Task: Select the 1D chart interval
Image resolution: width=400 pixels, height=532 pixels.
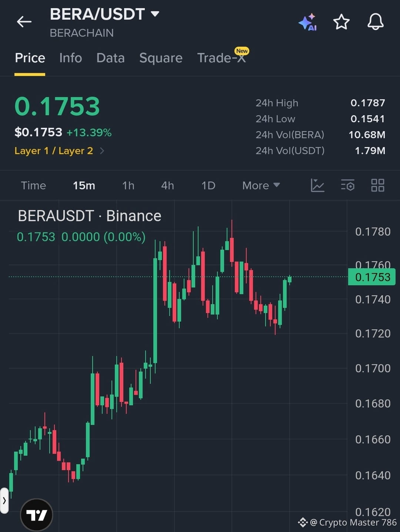Action: tap(208, 185)
